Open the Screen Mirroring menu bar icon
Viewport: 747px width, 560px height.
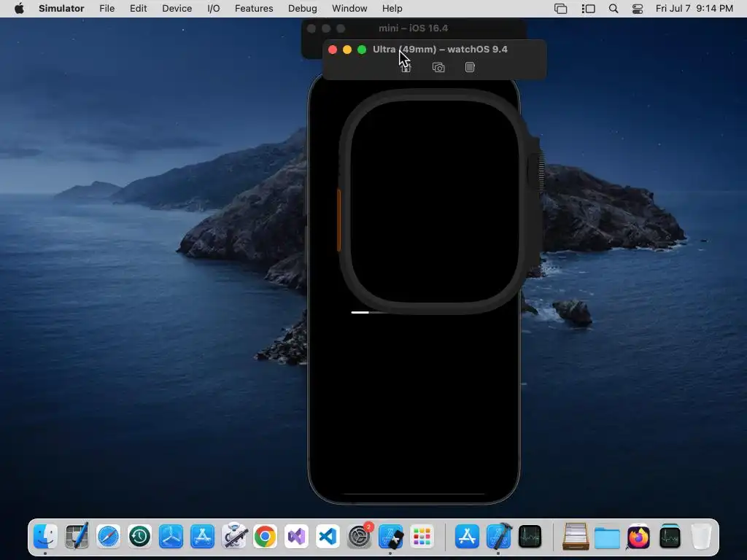pos(561,9)
